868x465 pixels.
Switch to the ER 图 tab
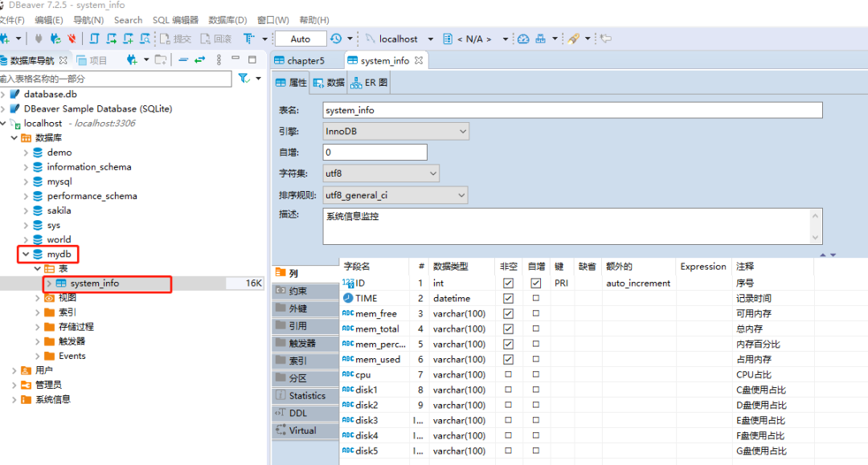369,83
